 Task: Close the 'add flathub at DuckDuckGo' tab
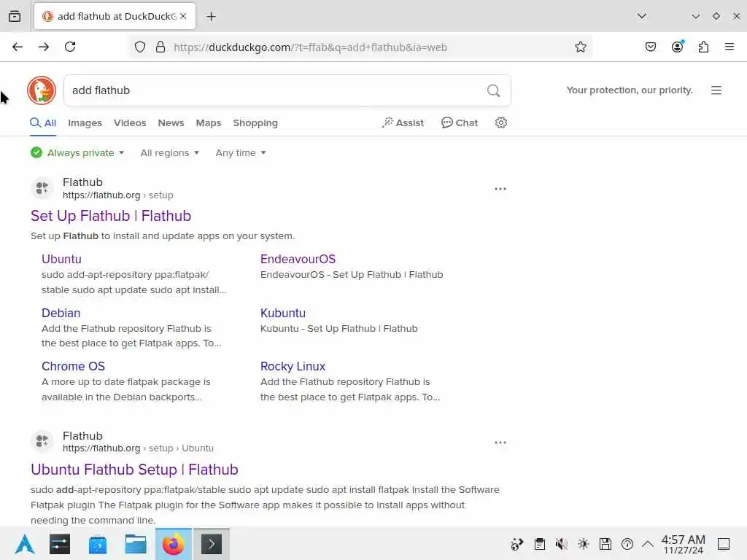[183, 16]
